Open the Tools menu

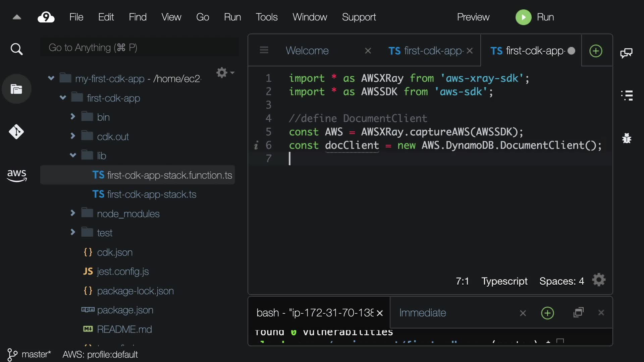coord(266,17)
